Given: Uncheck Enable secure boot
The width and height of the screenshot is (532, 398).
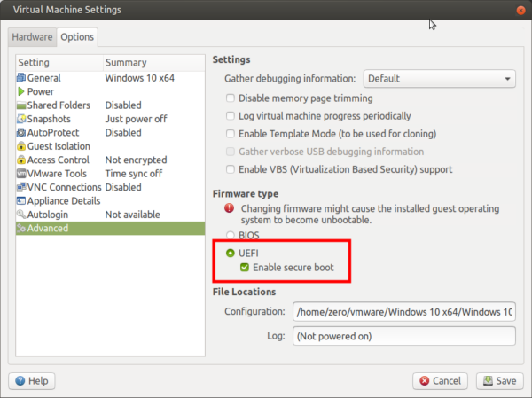Looking at the screenshot, I should coord(245,268).
